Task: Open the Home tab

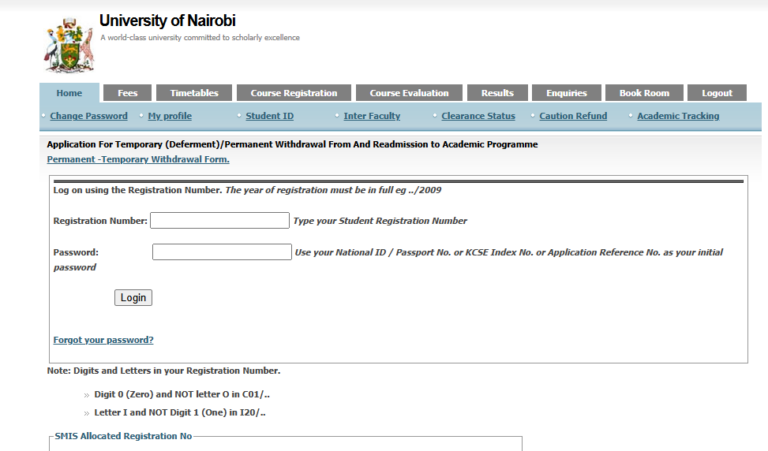Action: click(x=69, y=93)
